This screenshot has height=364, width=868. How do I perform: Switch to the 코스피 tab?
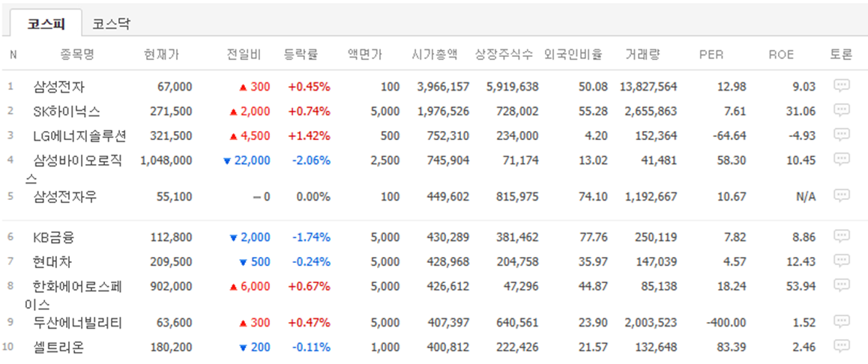pos(46,24)
